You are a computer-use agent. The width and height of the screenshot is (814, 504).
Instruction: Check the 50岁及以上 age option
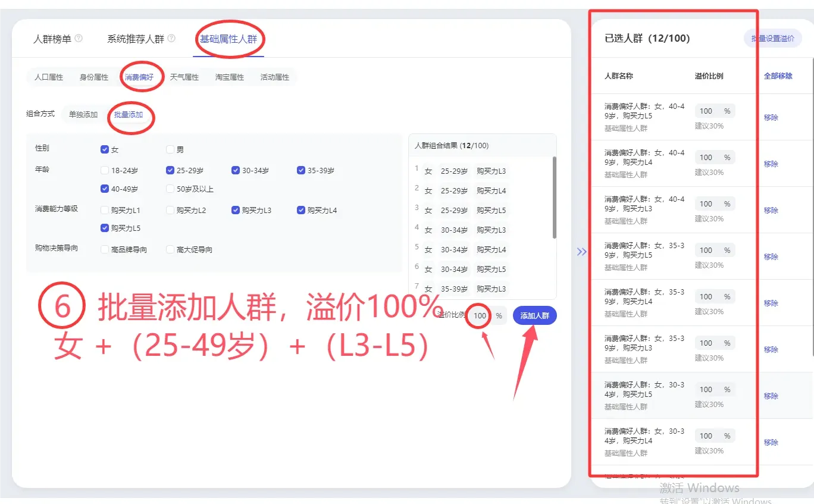(x=170, y=189)
